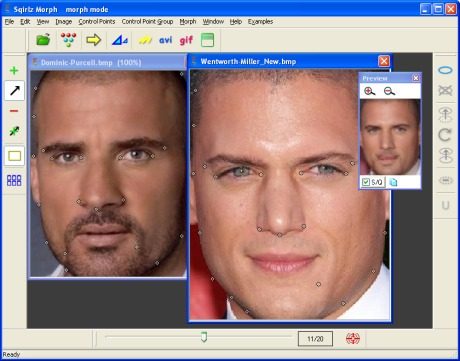Click the blue ellipse tool in the right toolbar
Viewport: 460px width, 361px height.
pos(445,70)
